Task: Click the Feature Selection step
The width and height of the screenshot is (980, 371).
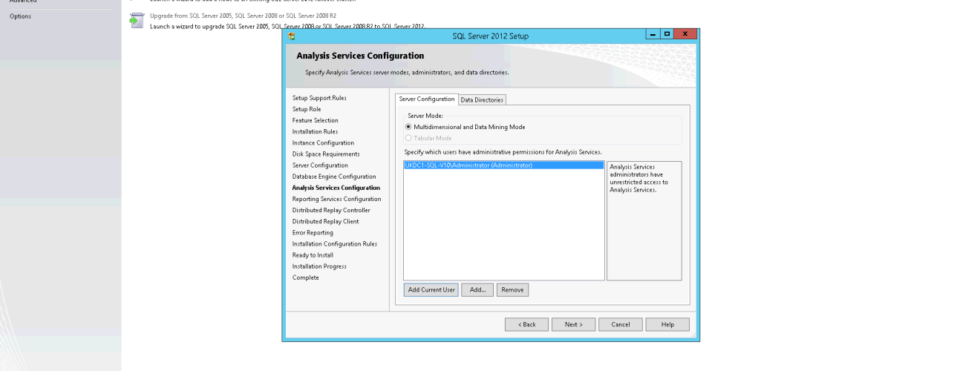Action: click(315, 120)
